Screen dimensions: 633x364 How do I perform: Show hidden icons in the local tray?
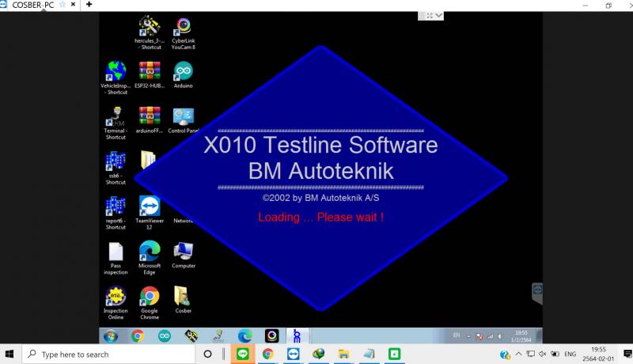tap(519, 354)
